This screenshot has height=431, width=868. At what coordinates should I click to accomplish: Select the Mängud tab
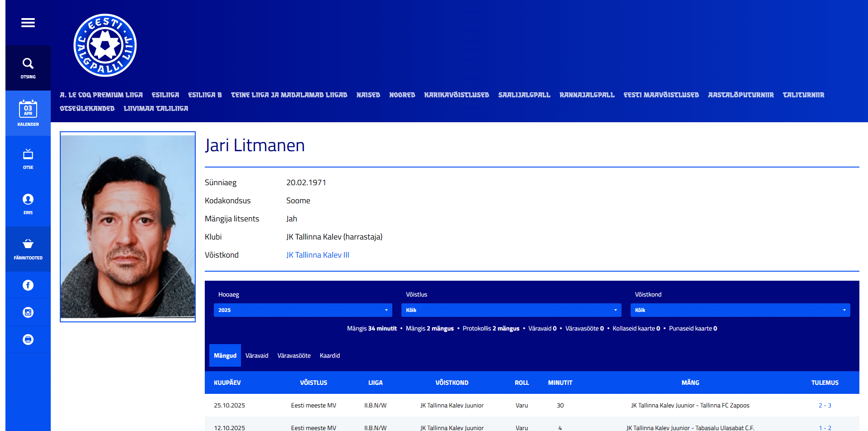[x=225, y=355]
